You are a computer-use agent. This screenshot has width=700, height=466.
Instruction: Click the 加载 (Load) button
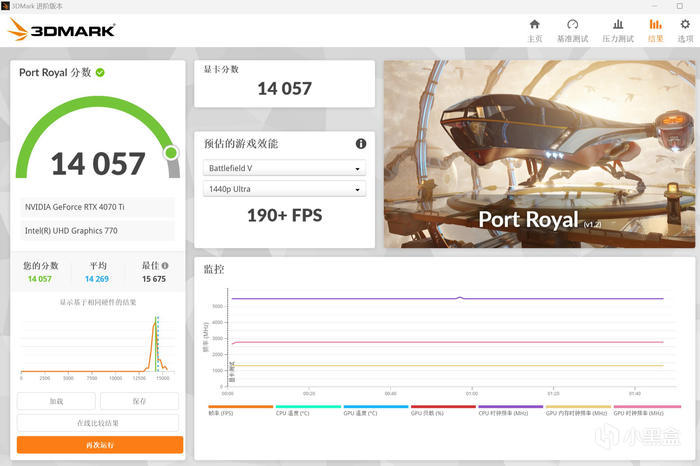pos(56,401)
